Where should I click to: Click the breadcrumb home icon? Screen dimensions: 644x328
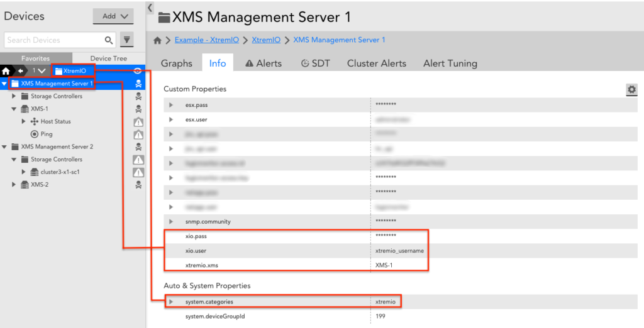click(x=157, y=40)
